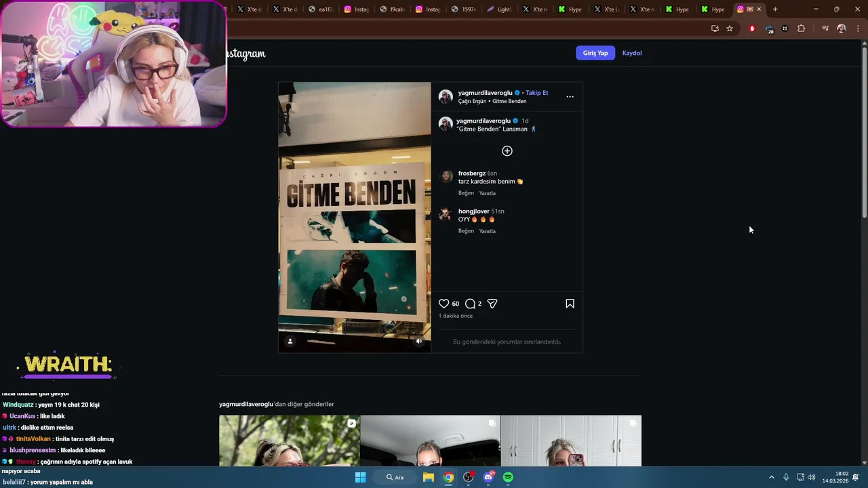Open Spotify from the taskbar
The image size is (868, 488).
click(x=508, y=477)
